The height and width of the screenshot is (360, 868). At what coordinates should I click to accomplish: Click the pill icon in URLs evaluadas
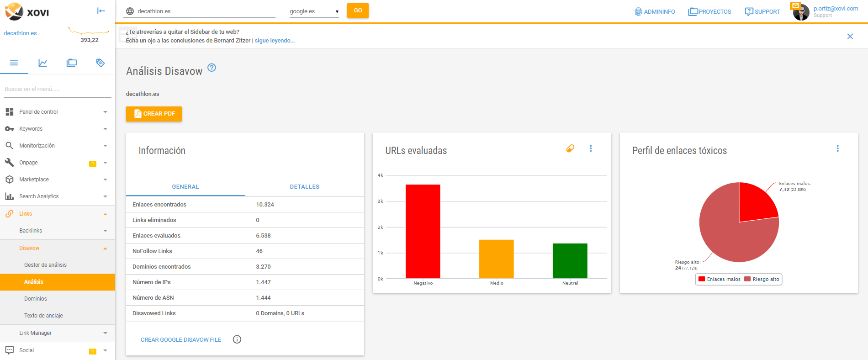(570, 148)
